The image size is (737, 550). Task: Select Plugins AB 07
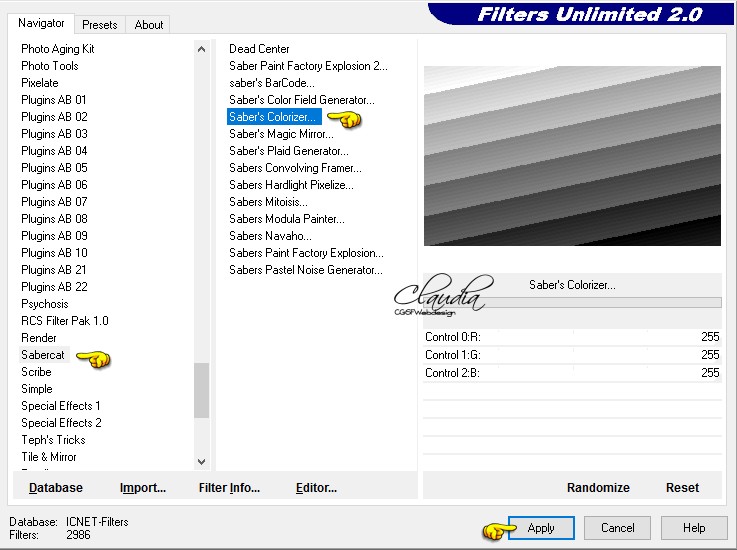point(54,202)
